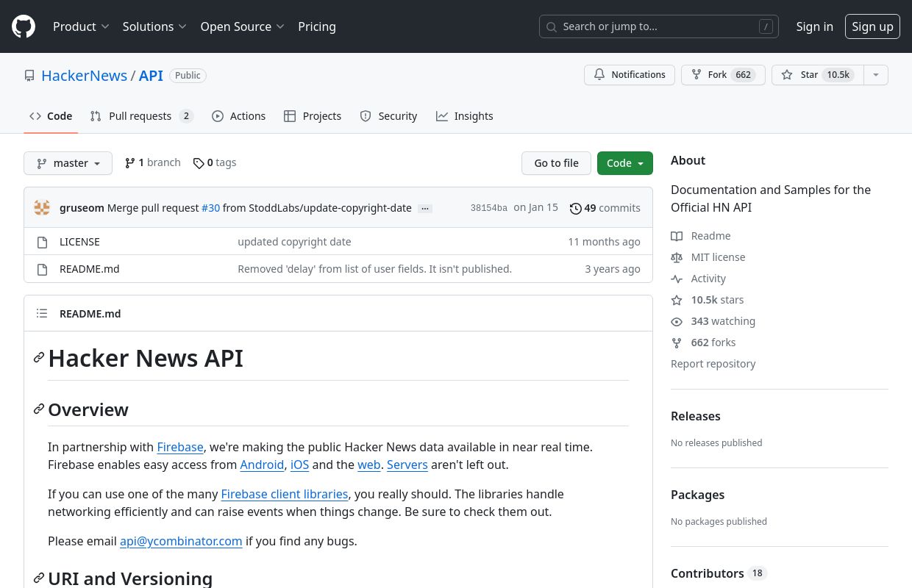The height and width of the screenshot is (588, 912).
Task: Toggle the README outline list icon
Action: click(x=42, y=313)
